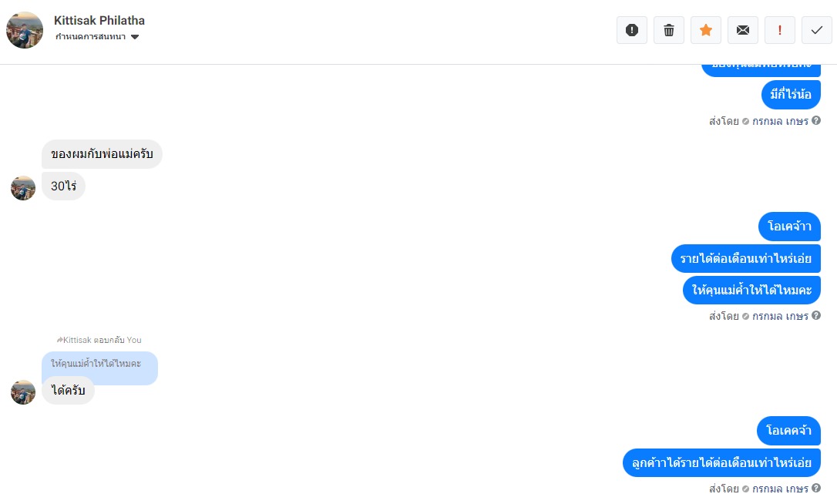Select the ของผมกับพ่อแม่ครับ message bubble
837x504 pixels.
(x=102, y=154)
